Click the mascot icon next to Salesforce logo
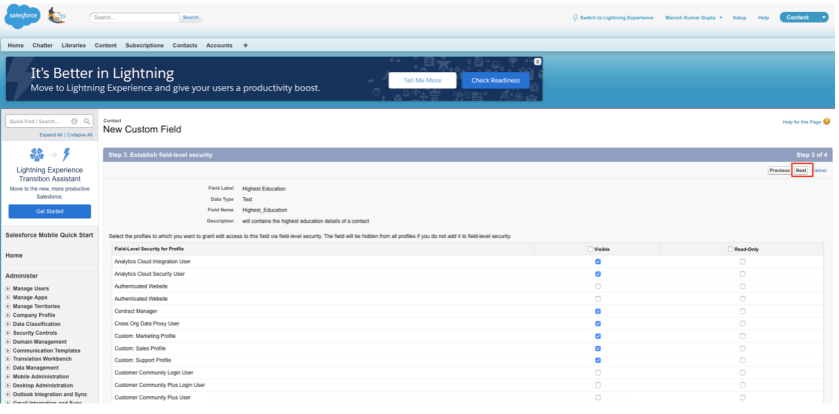 tap(58, 16)
